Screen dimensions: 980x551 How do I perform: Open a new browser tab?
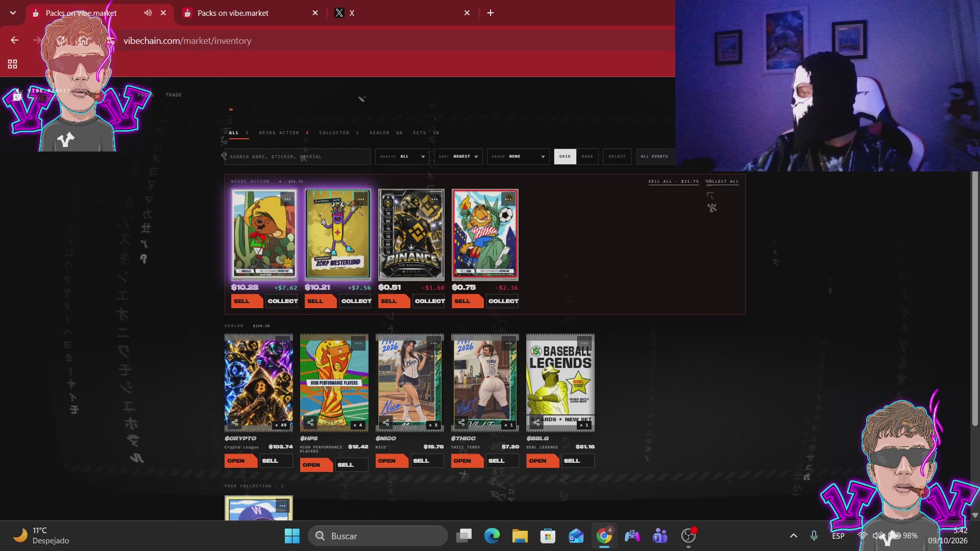pos(490,13)
